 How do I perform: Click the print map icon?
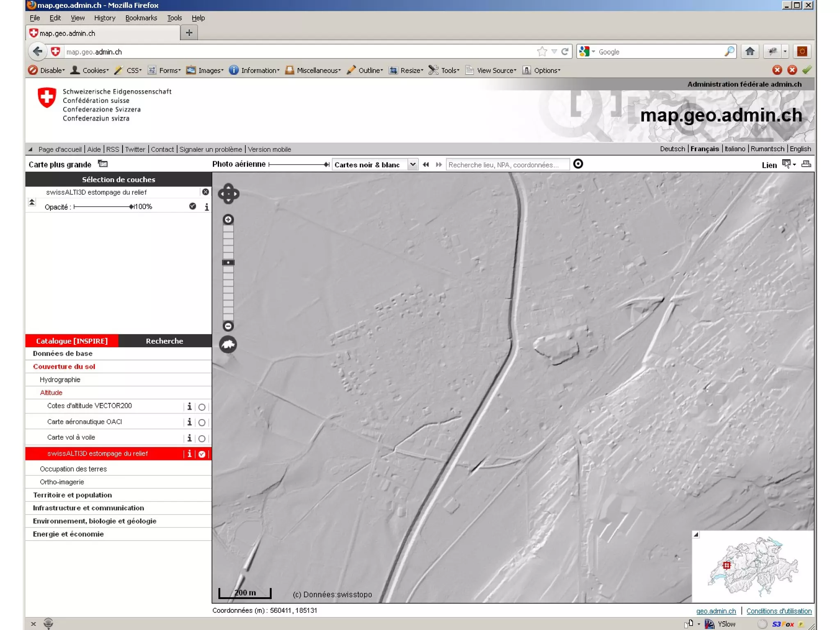pyautogui.click(x=806, y=164)
